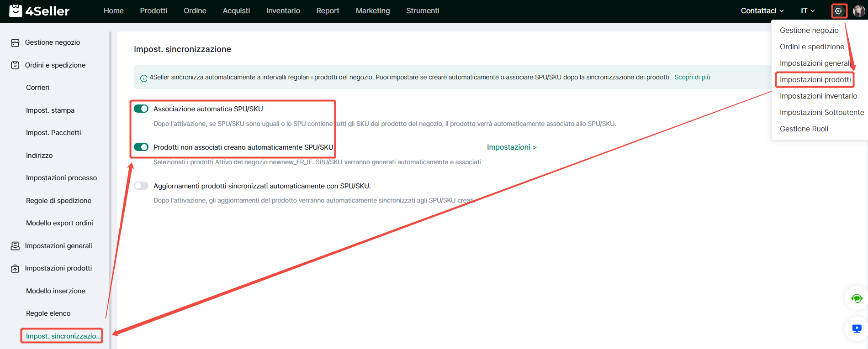Screen dimensions: 868x349
Task: Enable Aggiornamenti prodotti sincronizzati toggle
Action: point(141,186)
